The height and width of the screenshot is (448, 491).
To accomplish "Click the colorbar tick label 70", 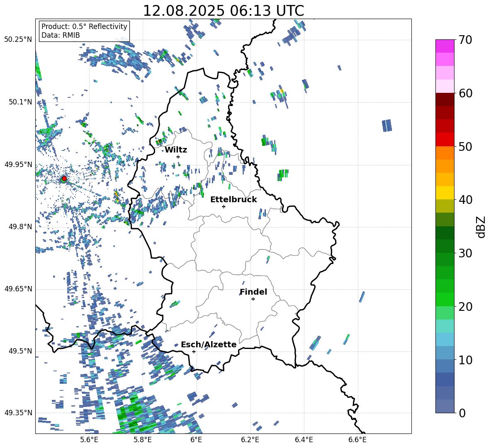I will coord(465,40).
